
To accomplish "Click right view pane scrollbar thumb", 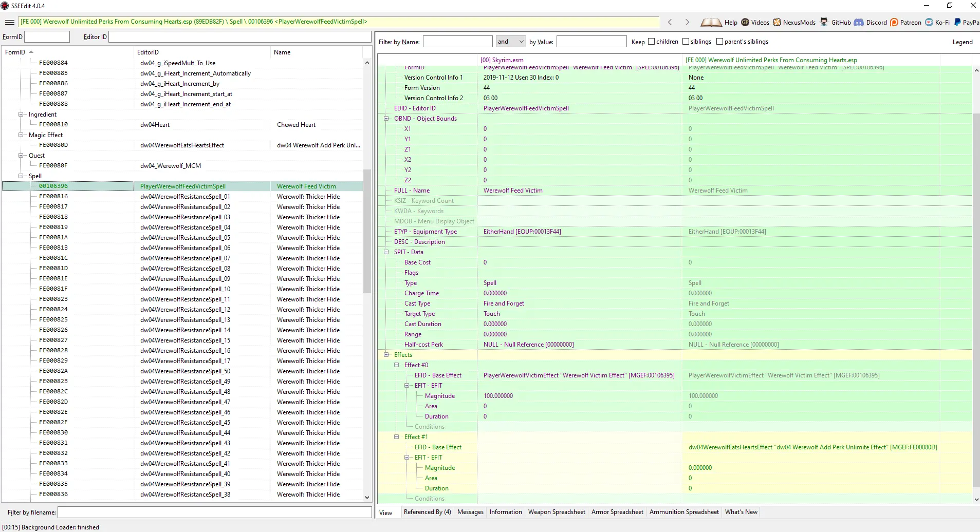I will click(976, 300).
